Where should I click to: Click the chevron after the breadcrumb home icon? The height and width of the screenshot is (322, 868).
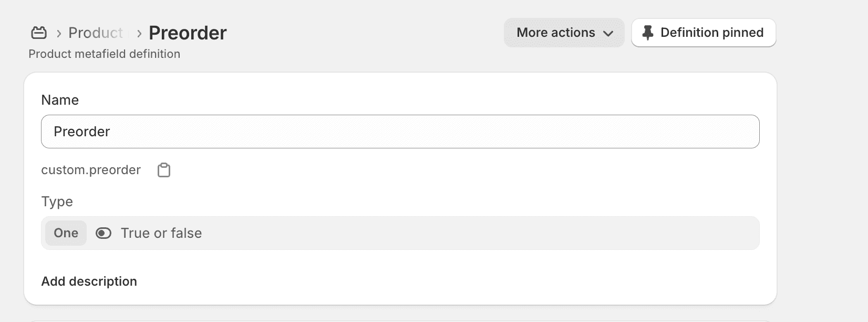tap(59, 34)
